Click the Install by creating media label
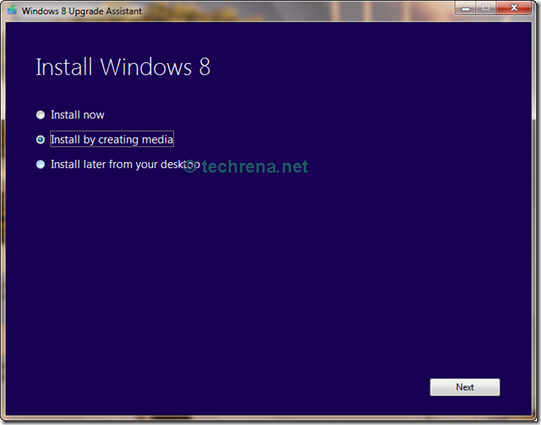 [112, 139]
